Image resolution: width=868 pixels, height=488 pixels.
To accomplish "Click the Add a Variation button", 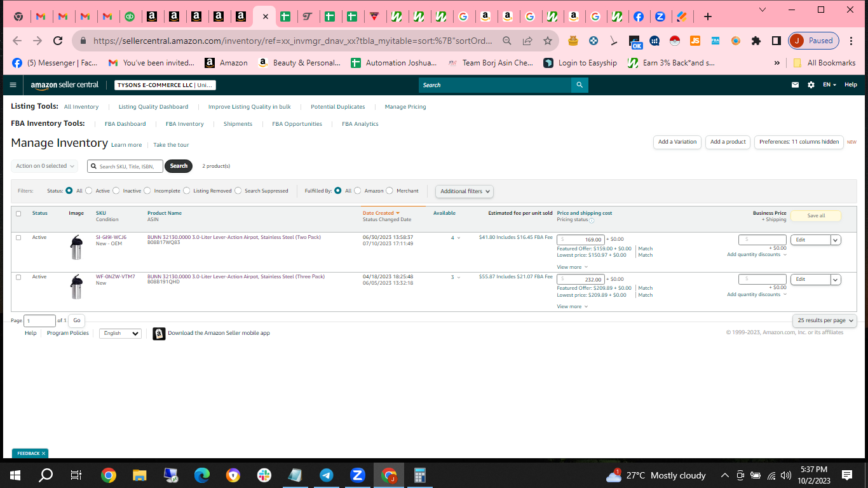I will 677,142.
